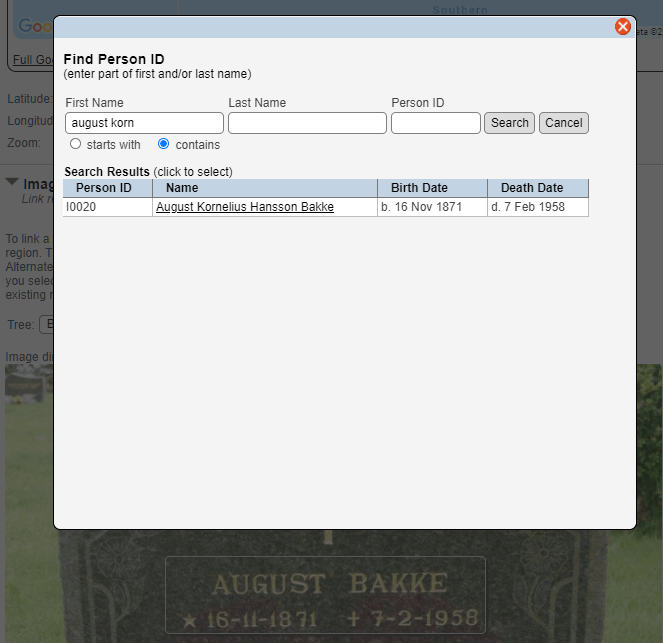Click the August Bakke headstone image
This screenshot has width=663, height=643.
[x=330, y=588]
